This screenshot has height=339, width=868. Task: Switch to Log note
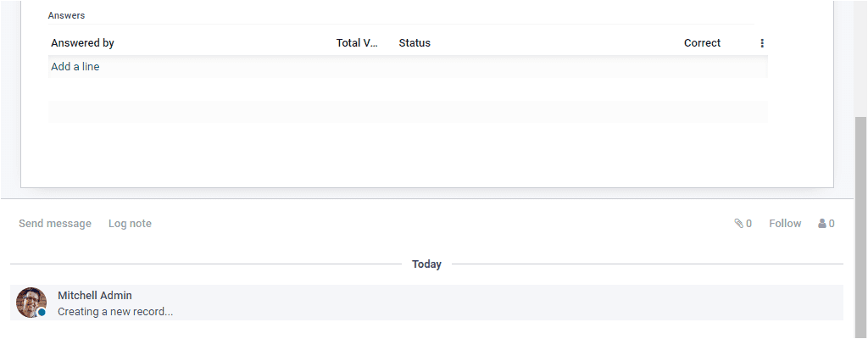(130, 224)
